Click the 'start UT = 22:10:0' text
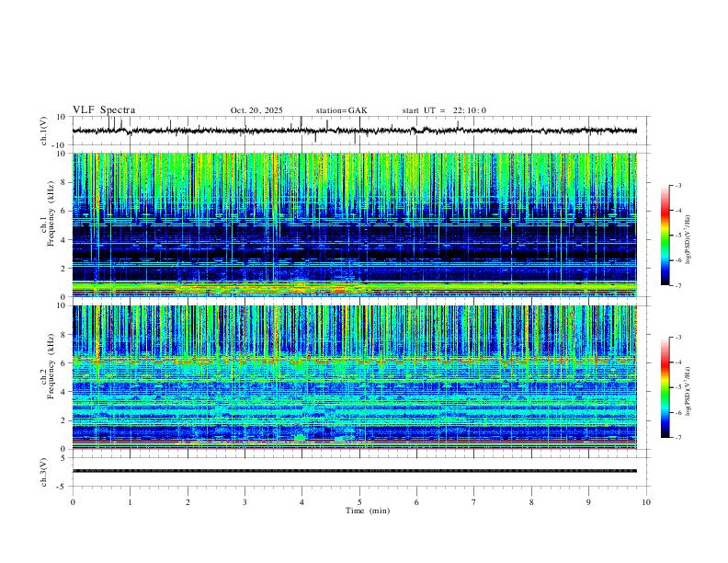This screenshot has width=728, height=563. 444,110
